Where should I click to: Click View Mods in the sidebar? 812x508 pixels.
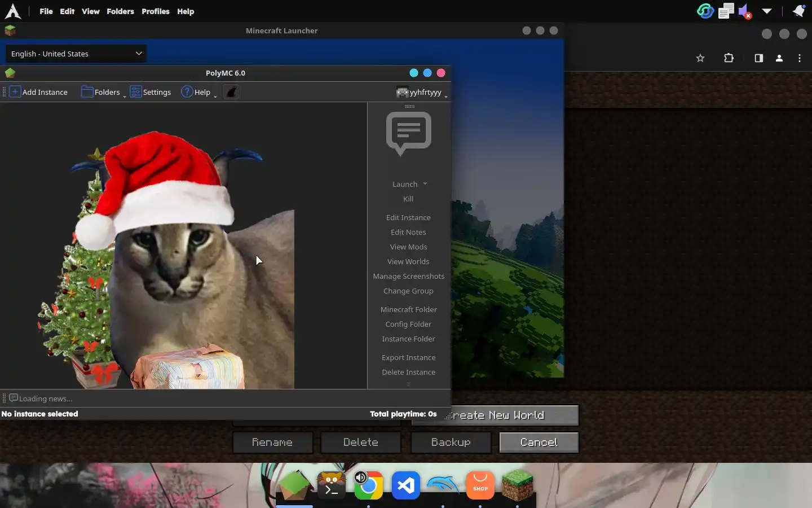[408, 247]
